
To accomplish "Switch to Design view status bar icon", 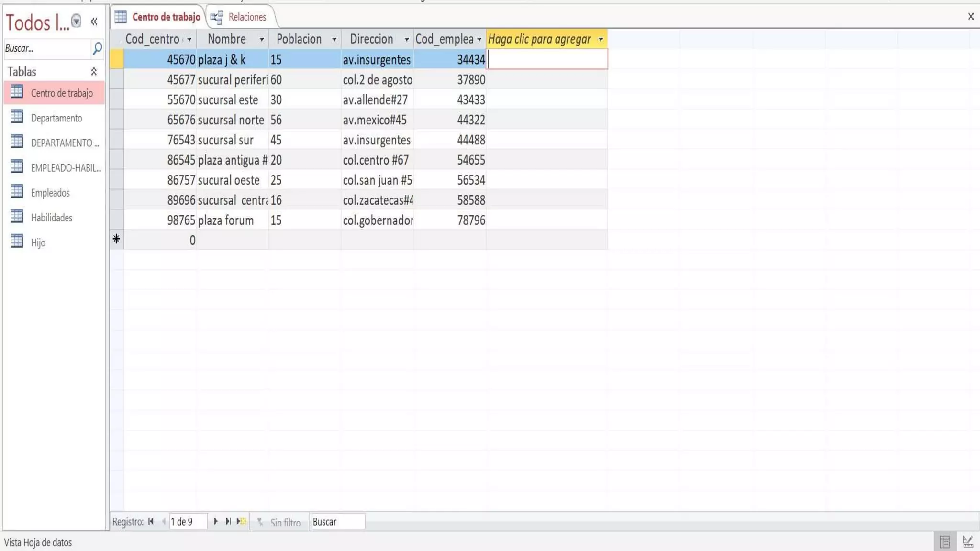I will [x=968, y=542].
